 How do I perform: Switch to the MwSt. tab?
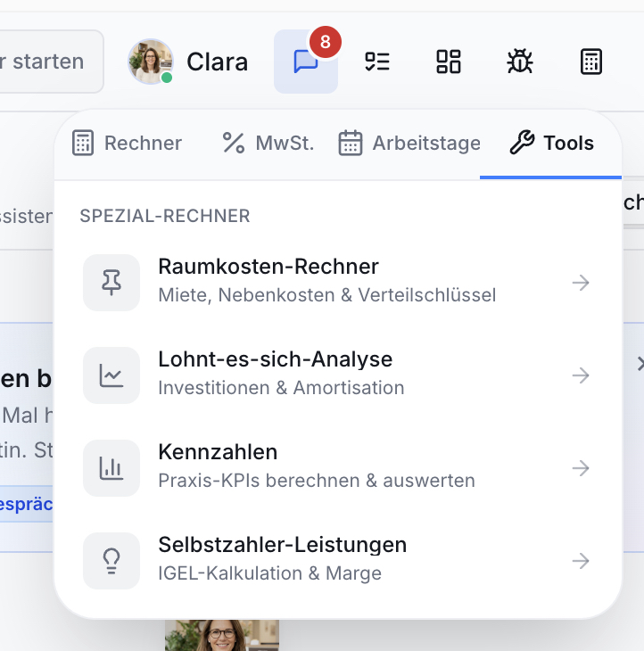(x=268, y=144)
